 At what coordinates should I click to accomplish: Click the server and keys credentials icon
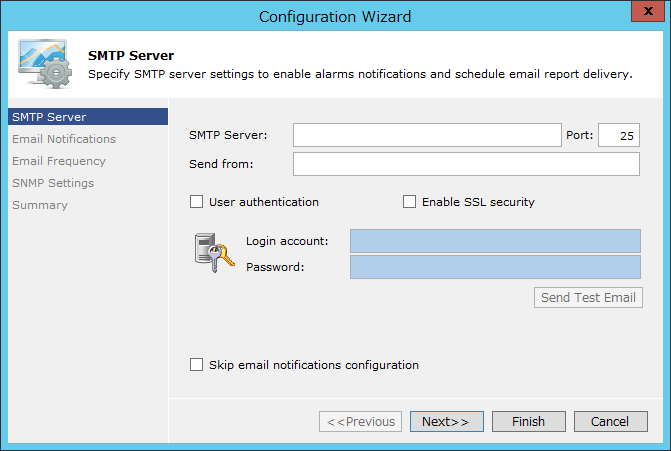214,253
